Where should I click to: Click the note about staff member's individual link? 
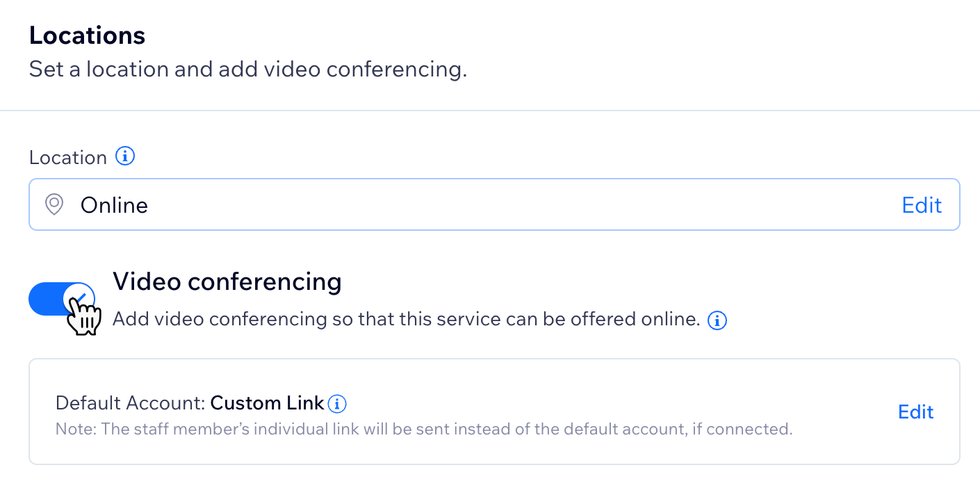[424, 429]
